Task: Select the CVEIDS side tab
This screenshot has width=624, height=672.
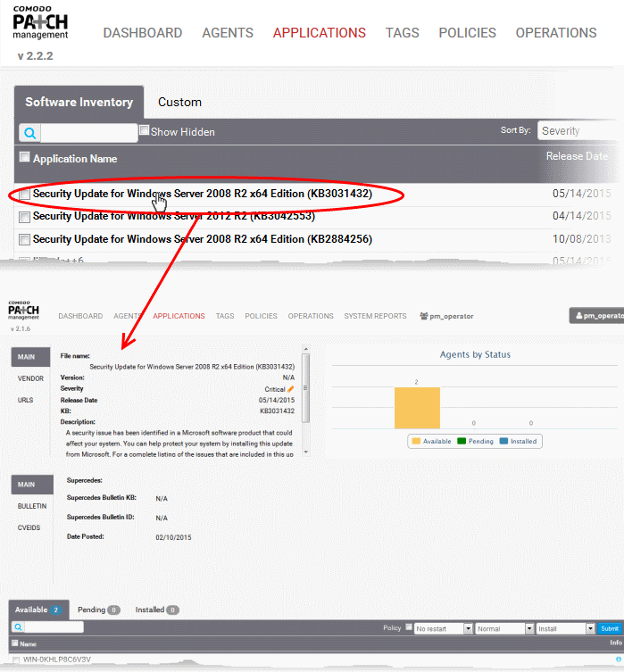Action: (x=29, y=527)
